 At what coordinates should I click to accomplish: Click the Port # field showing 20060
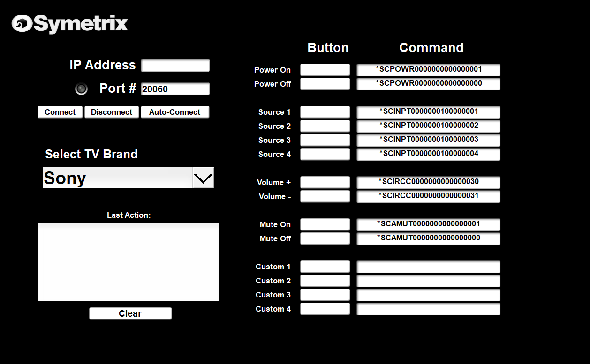[x=175, y=89]
